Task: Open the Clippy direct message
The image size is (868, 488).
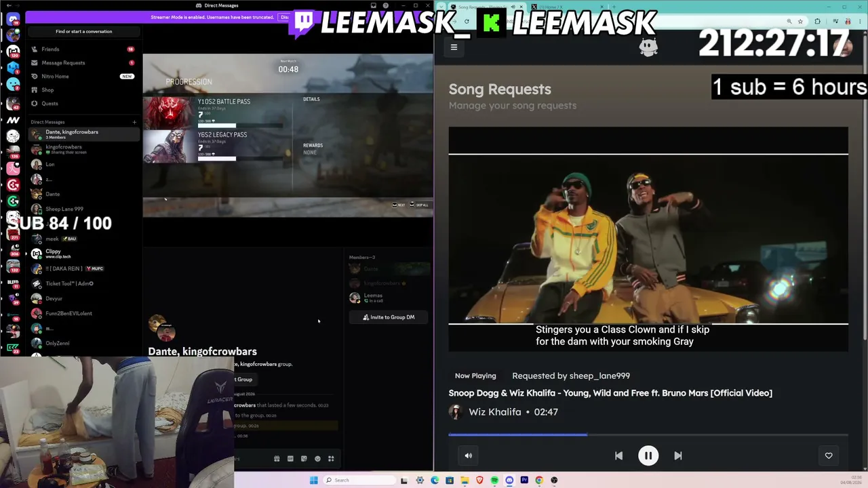Action: coord(84,253)
